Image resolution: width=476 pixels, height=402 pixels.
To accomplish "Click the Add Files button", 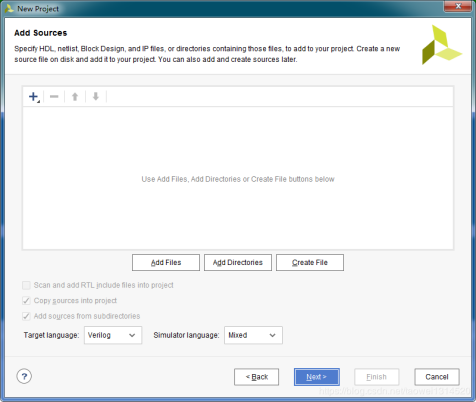I will click(166, 263).
